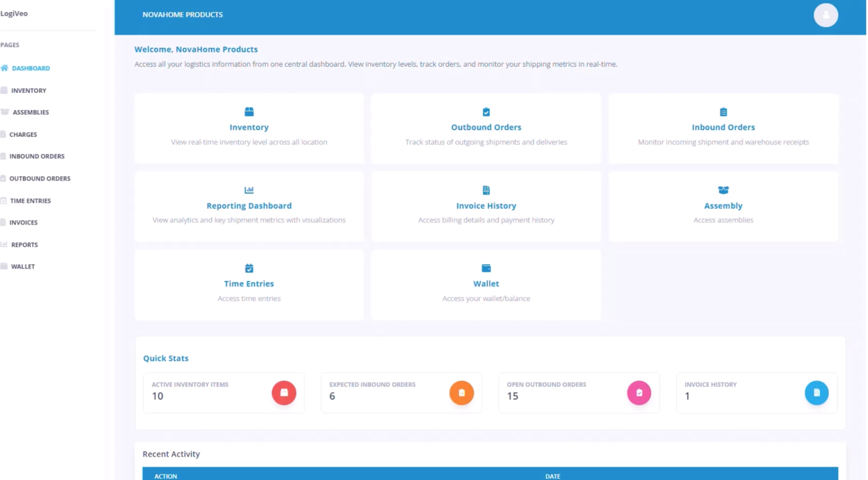
Task: Go to Dashboard in the sidebar
Action: click(31, 68)
